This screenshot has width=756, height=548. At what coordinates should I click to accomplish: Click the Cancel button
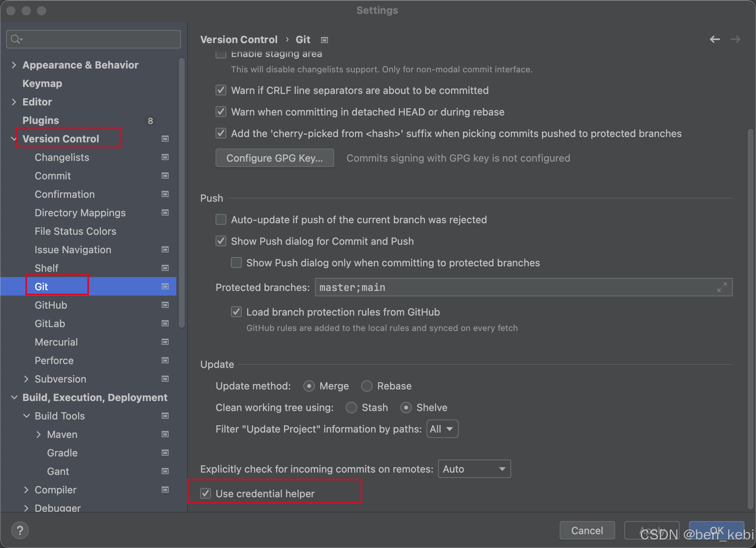point(587,530)
